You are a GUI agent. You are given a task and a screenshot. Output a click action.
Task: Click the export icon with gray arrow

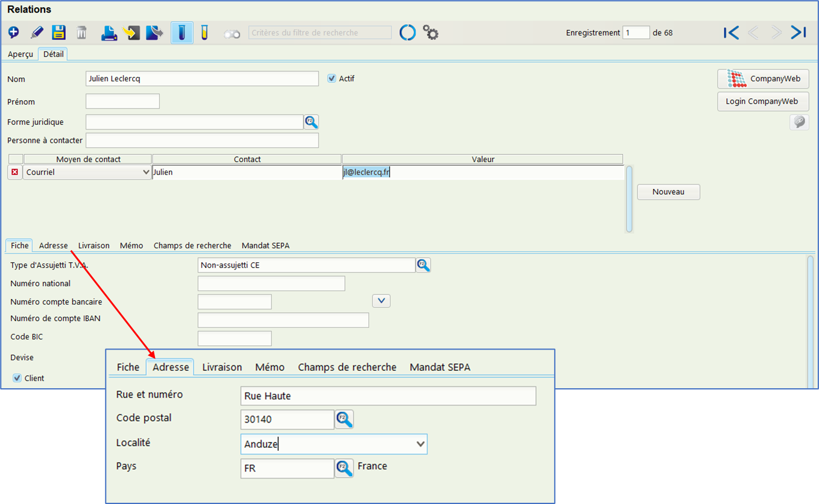[154, 33]
